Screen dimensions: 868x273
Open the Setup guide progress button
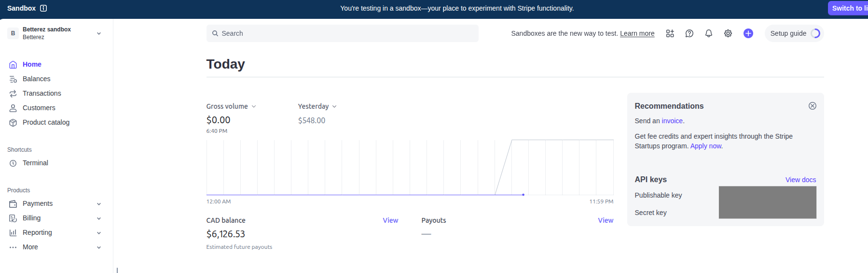[794, 33]
